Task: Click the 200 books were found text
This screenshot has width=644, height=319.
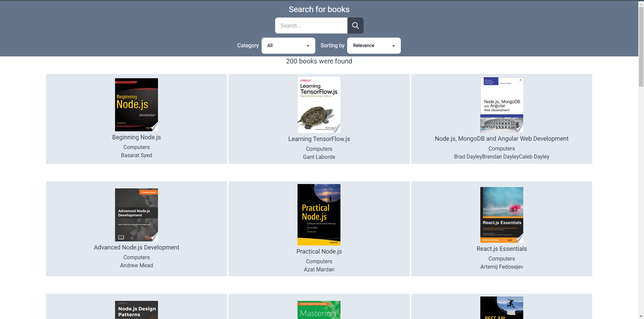Action: click(319, 61)
